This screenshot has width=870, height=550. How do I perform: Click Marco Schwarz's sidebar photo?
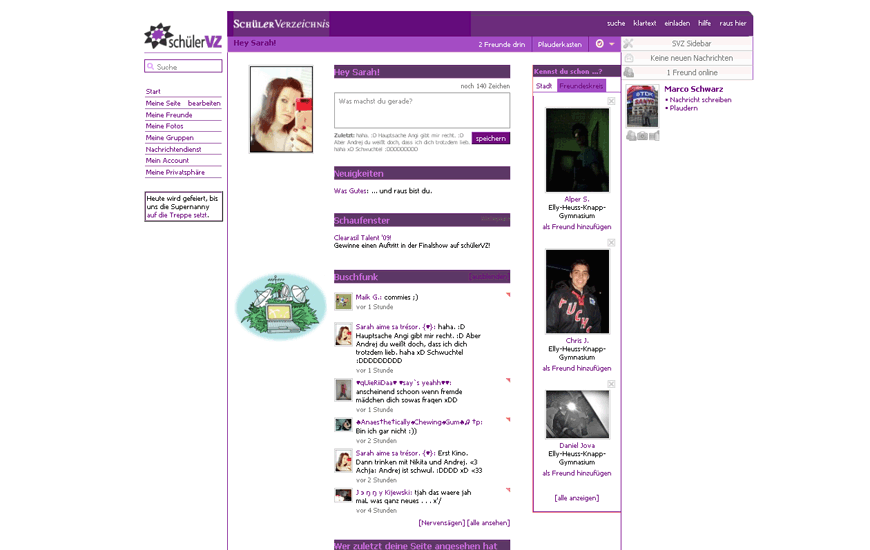[x=643, y=106]
